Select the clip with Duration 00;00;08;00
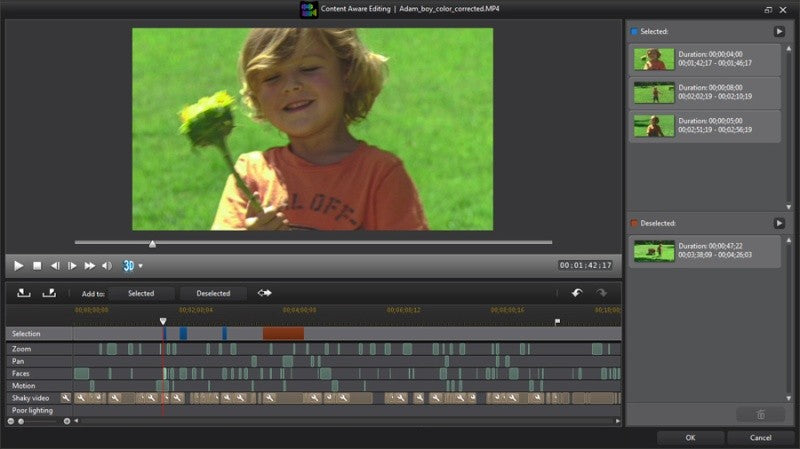 point(705,92)
